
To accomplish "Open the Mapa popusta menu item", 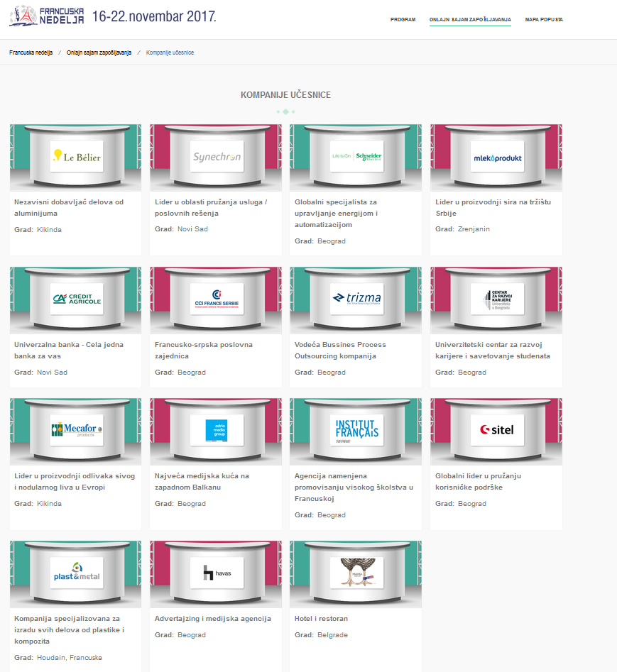I will 544,20.
